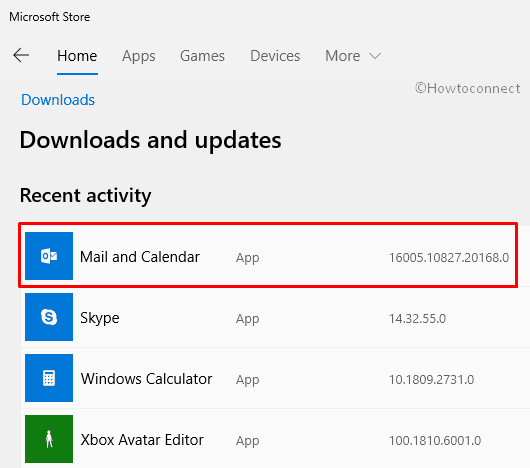530x468 pixels.
Task: Click the Microsoft Store window title
Action: (x=50, y=17)
